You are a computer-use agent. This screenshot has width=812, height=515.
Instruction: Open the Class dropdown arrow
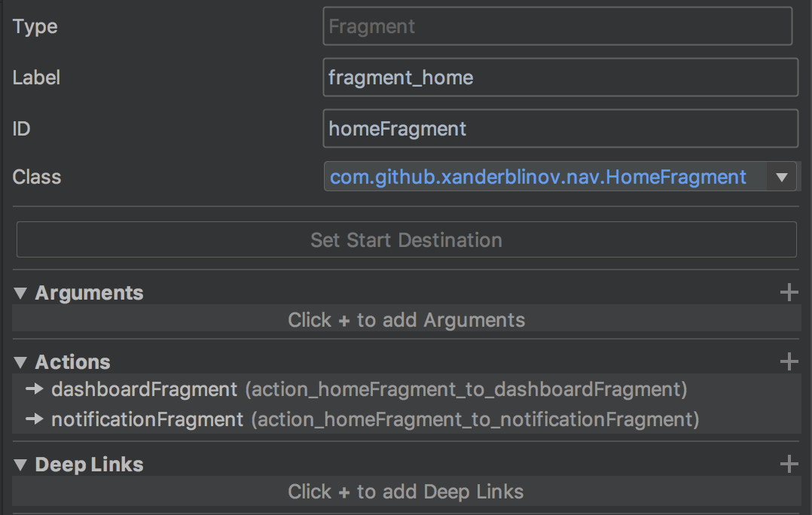pos(781,178)
